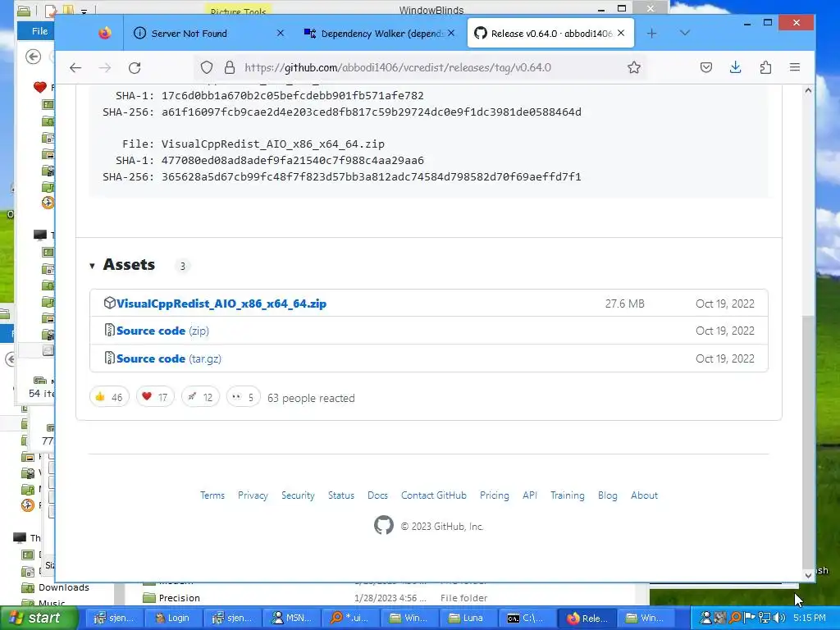Click the package icon beside VisualCppRedist zip
840x630 pixels.
pos(109,304)
